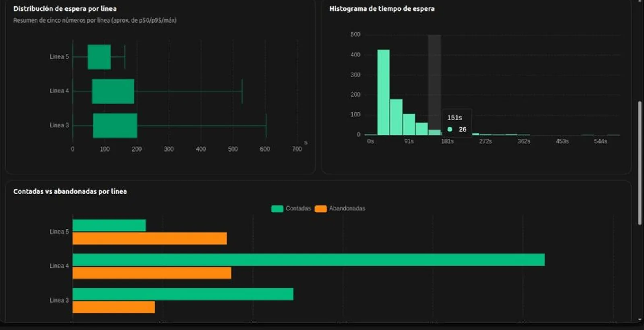
Task: Select the green Contadas bar for Línea 4
Action: pyautogui.click(x=309, y=260)
